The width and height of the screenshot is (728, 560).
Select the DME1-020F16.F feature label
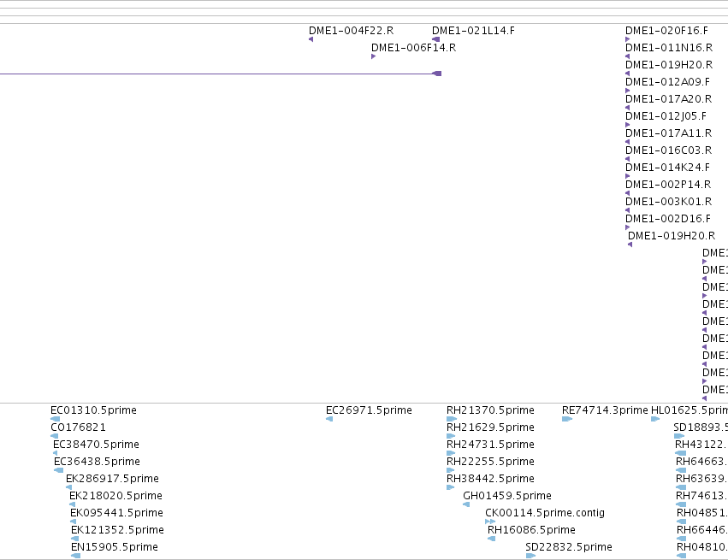point(666,31)
